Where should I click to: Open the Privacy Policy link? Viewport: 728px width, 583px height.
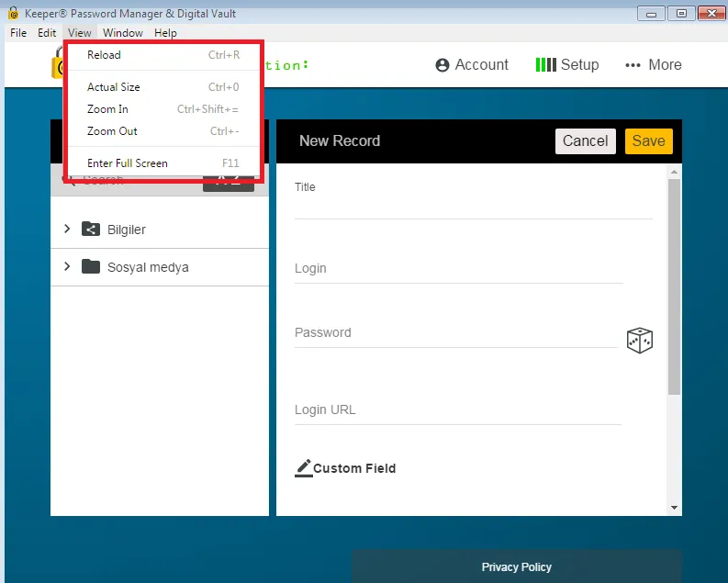(x=516, y=566)
